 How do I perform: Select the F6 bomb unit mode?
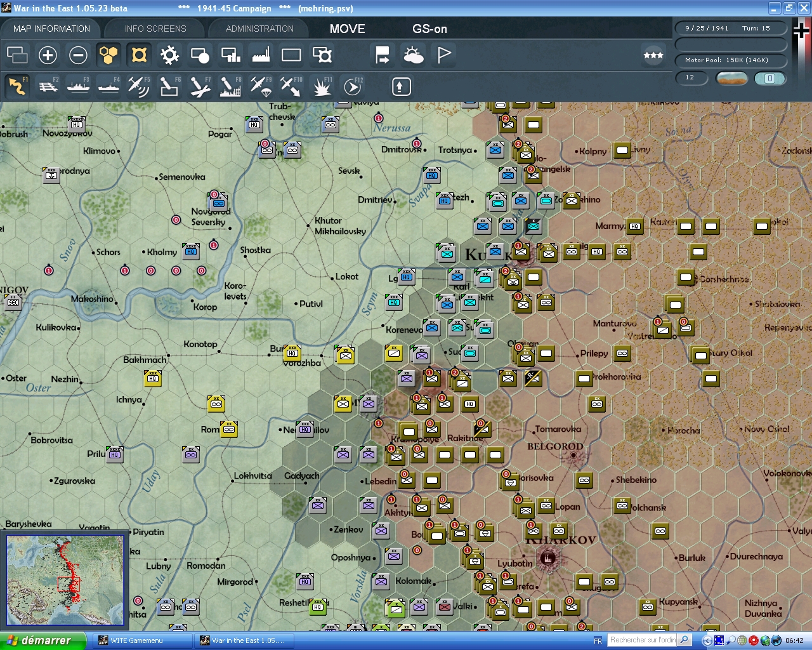pyautogui.click(x=169, y=86)
